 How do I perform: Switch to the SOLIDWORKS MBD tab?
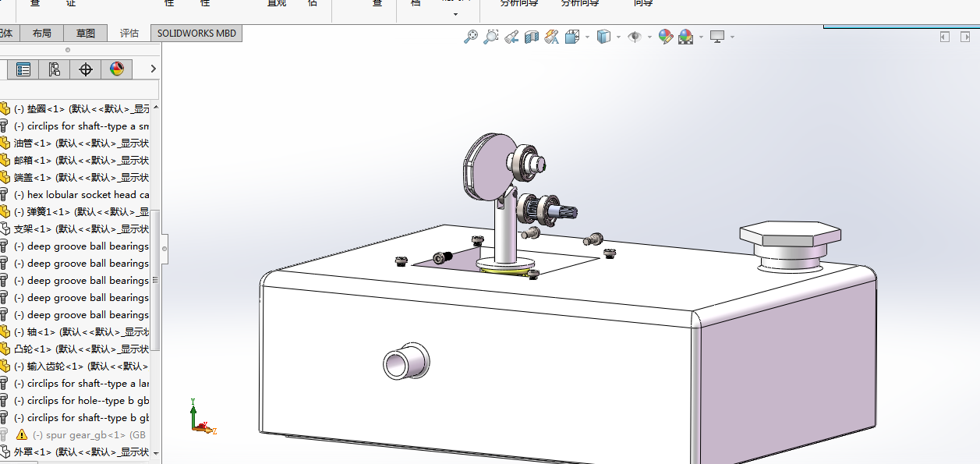pos(196,33)
